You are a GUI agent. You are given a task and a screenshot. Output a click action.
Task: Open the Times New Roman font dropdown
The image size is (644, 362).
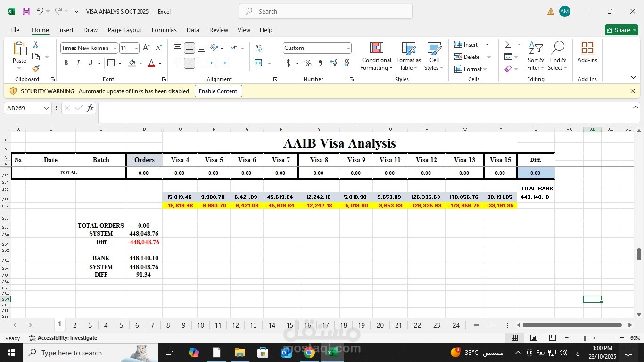pos(115,48)
